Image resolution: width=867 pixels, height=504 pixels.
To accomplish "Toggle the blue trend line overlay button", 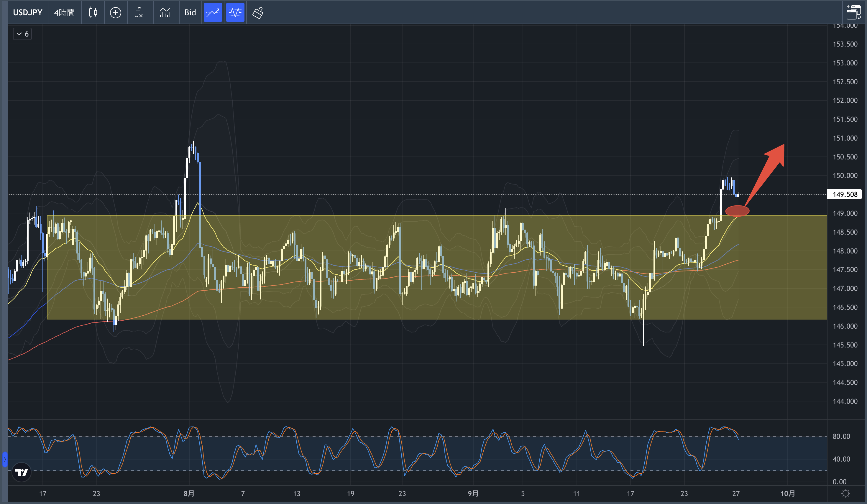I will click(213, 13).
